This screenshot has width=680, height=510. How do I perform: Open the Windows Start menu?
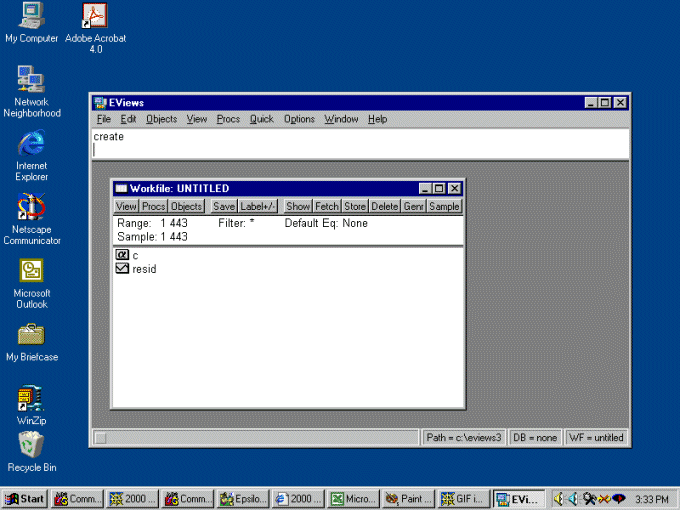coord(25,498)
